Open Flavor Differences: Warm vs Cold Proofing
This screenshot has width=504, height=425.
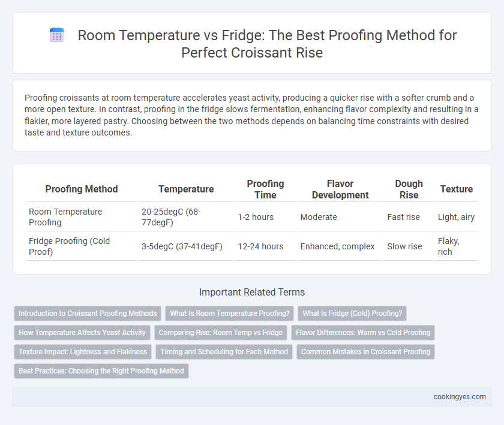pos(363,333)
